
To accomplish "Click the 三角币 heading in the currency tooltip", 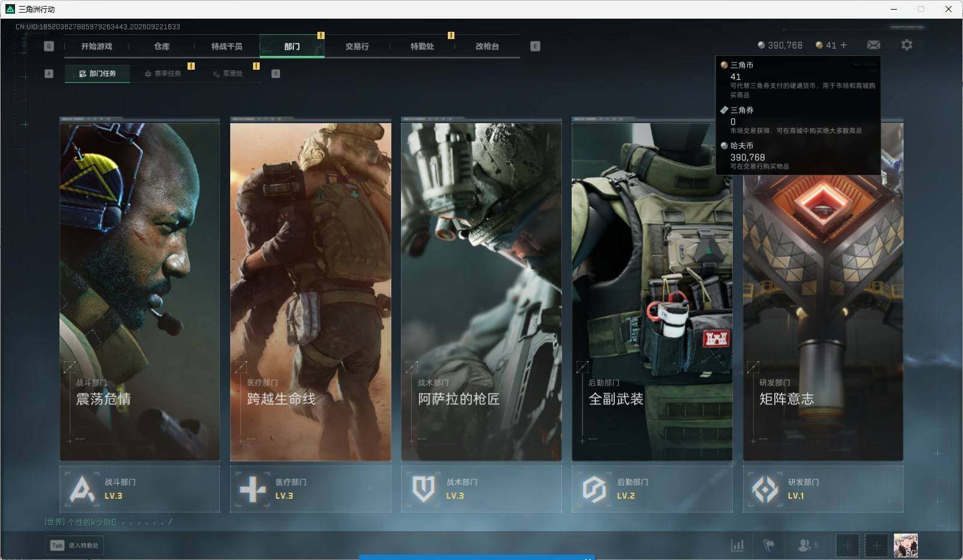I will pyautogui.click(x=742, y=65).
